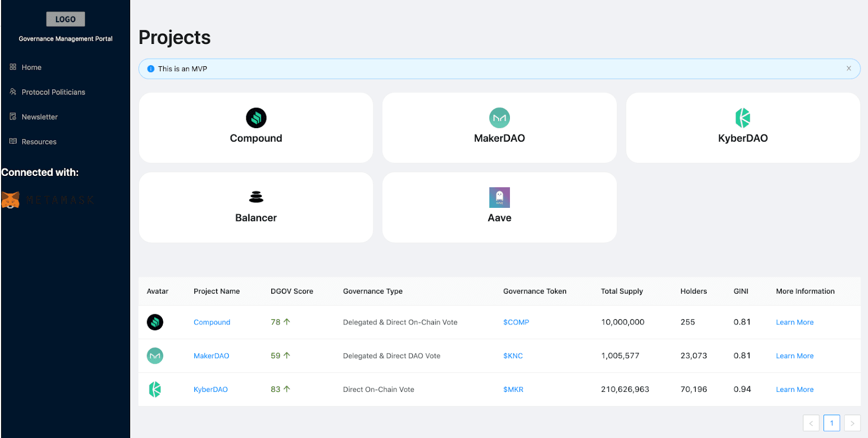868x438 pixels.
Task: Click the Home grid icon
Action: click(13, 67)
